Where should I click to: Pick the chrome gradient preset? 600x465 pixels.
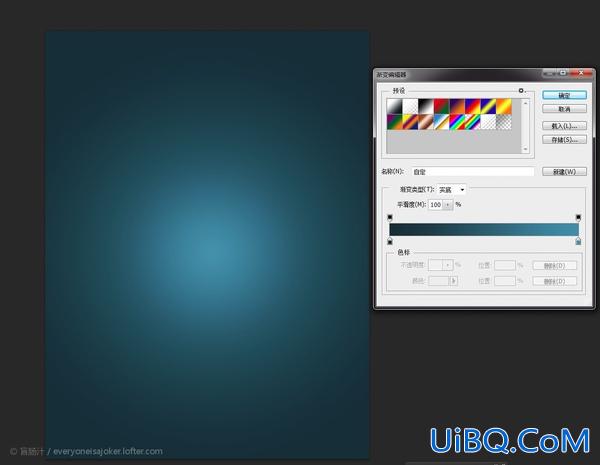click(442, 122)
